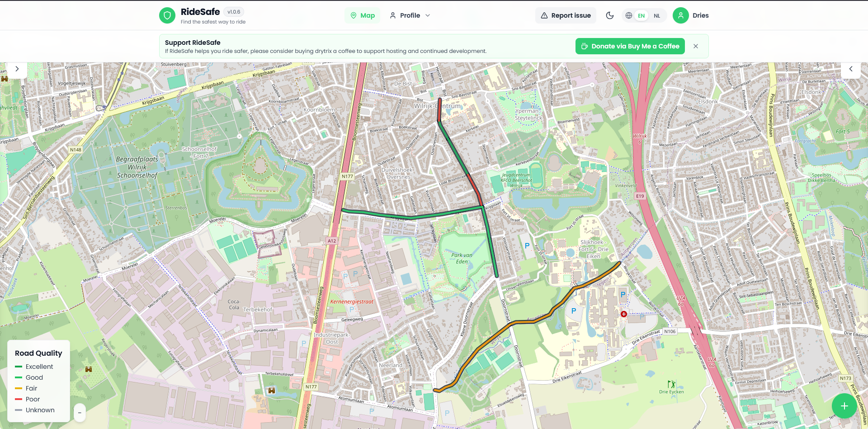868x429 pixels.
Task: Open the Dries profile avatar icon
Action: 680,15
